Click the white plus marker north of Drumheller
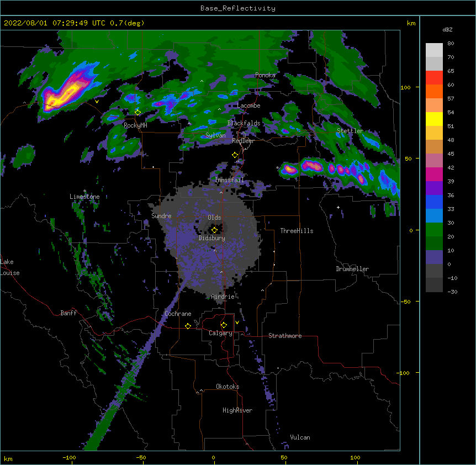Viewport: 476px width, 465px height. 338,207
